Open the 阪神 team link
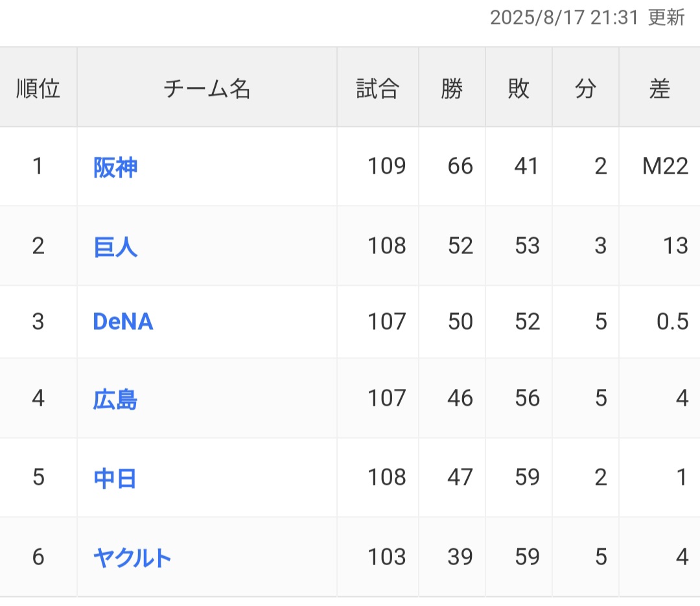The width and height of the screenshot is (700, 606). pos(115,167)
